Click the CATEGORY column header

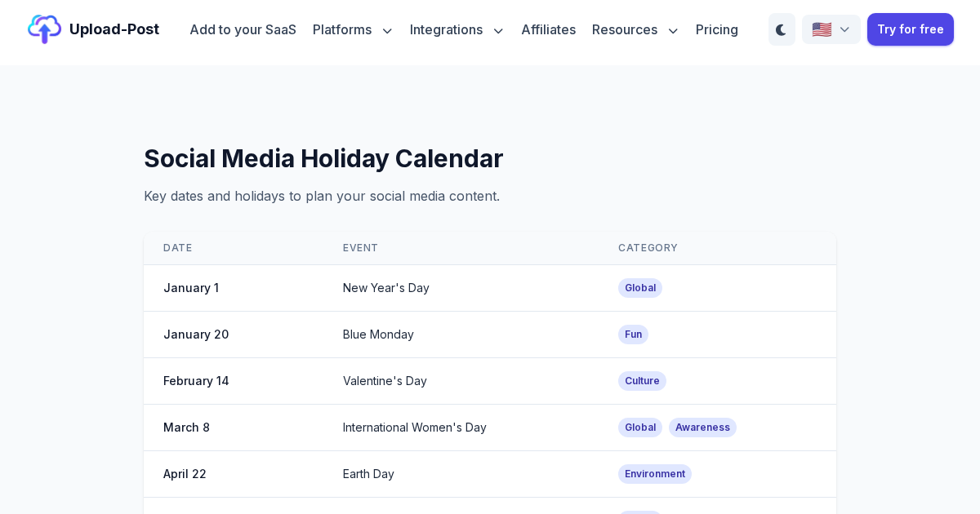pos(648,248)
